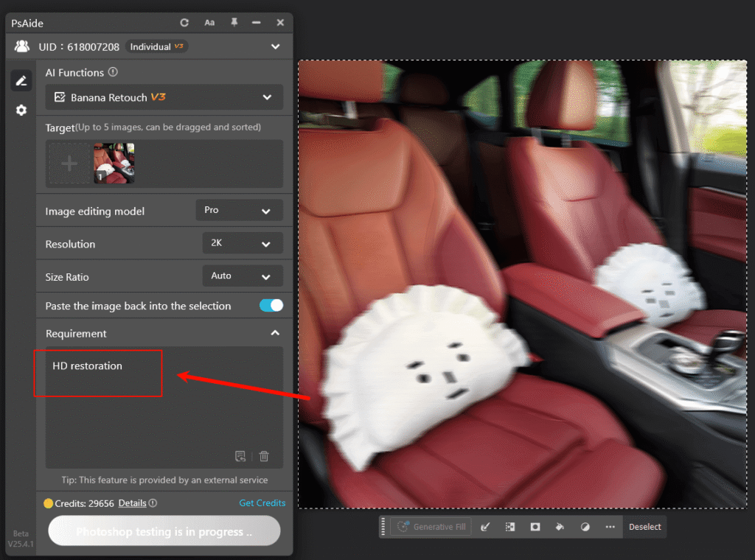Open the Banana Retouch V3 function dropdown
The image size is (755, 560).
coord(164,97)
